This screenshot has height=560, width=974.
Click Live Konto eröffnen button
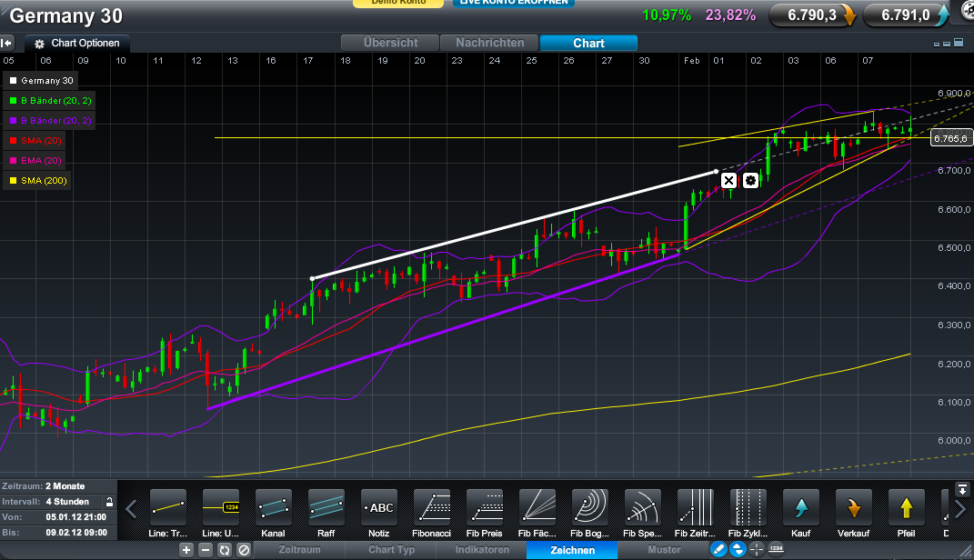click(x=514, y=3)
